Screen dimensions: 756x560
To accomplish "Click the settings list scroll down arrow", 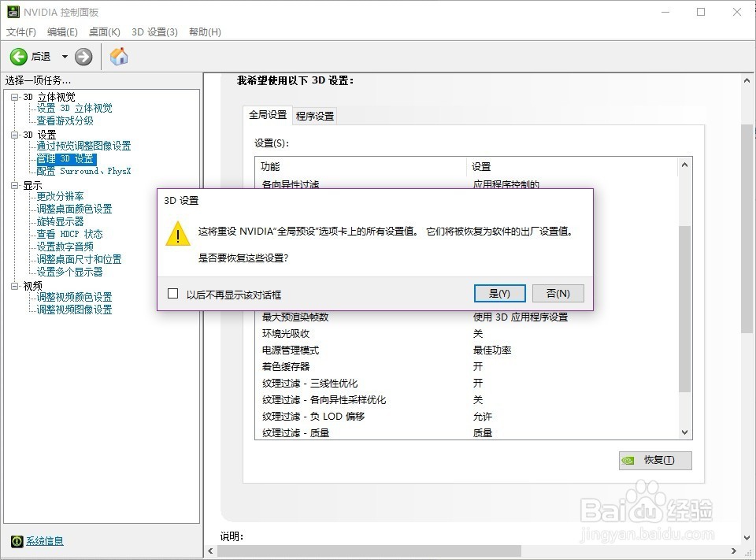I will (684, 432).
